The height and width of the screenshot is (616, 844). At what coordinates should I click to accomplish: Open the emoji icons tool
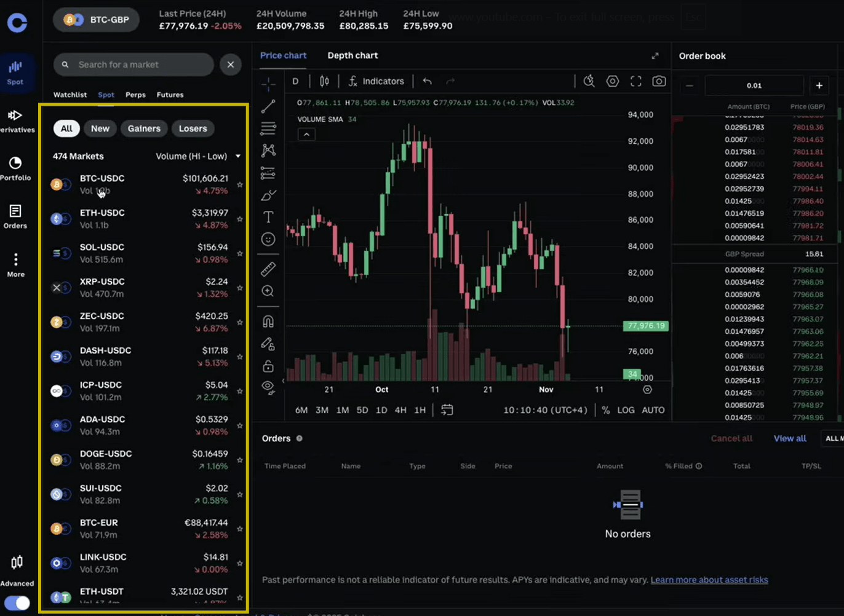(268, 239)
